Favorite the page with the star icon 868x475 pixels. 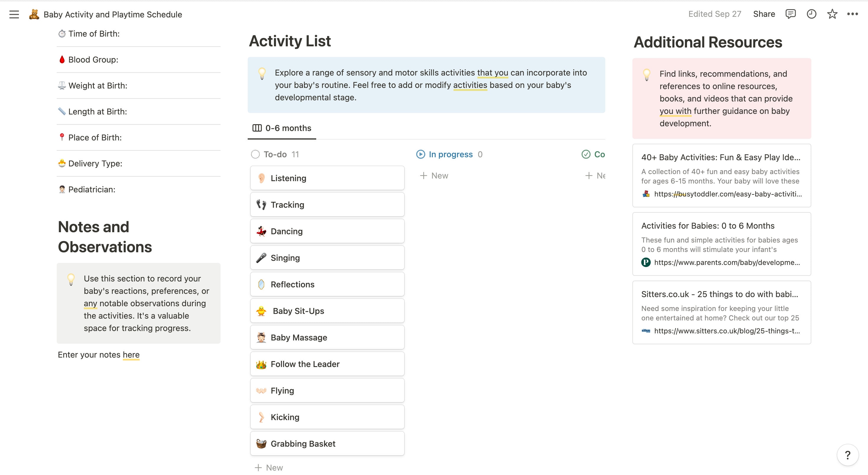832,14
